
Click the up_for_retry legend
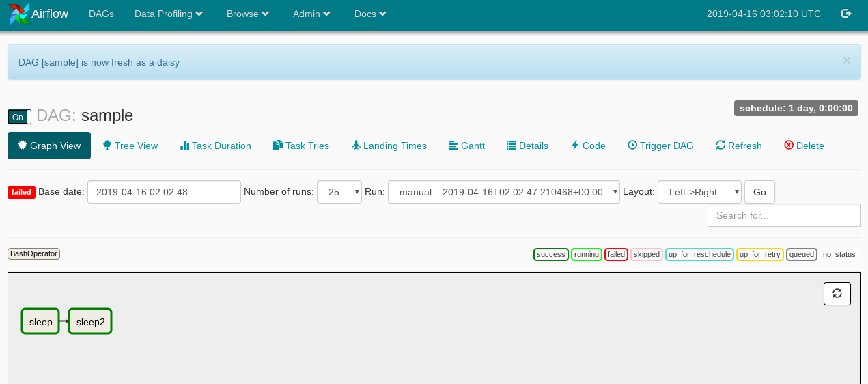760,254
